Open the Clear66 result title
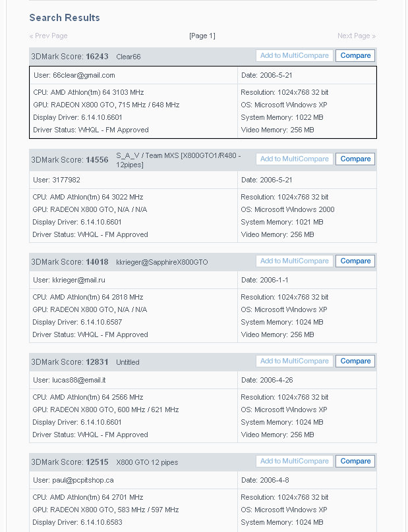This screenshot has height=532, width=408. 129,57
